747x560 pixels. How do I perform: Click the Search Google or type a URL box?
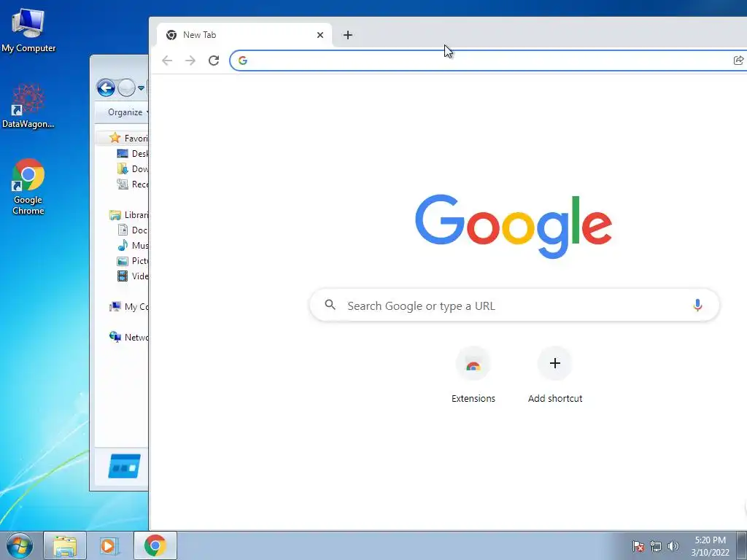(514, 306)
